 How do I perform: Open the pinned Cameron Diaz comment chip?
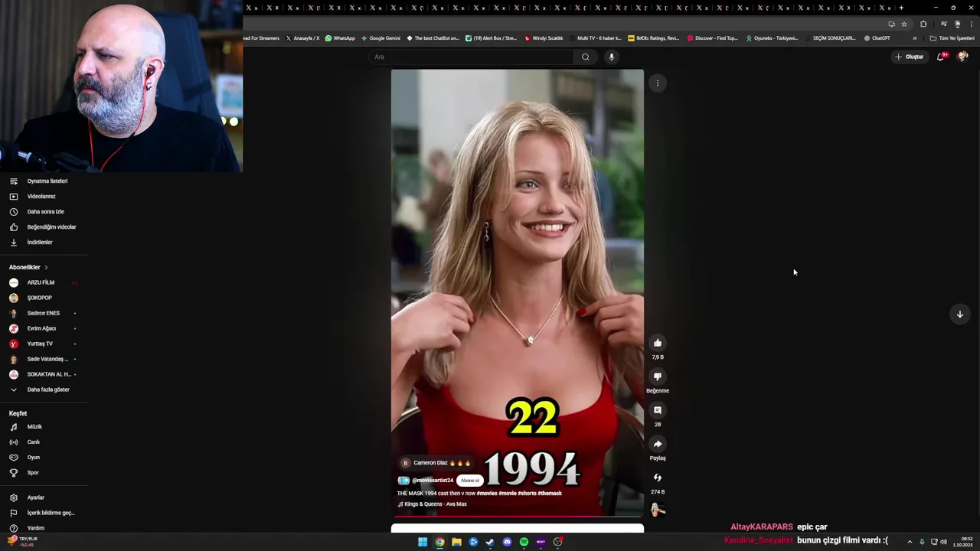point(435,463)
